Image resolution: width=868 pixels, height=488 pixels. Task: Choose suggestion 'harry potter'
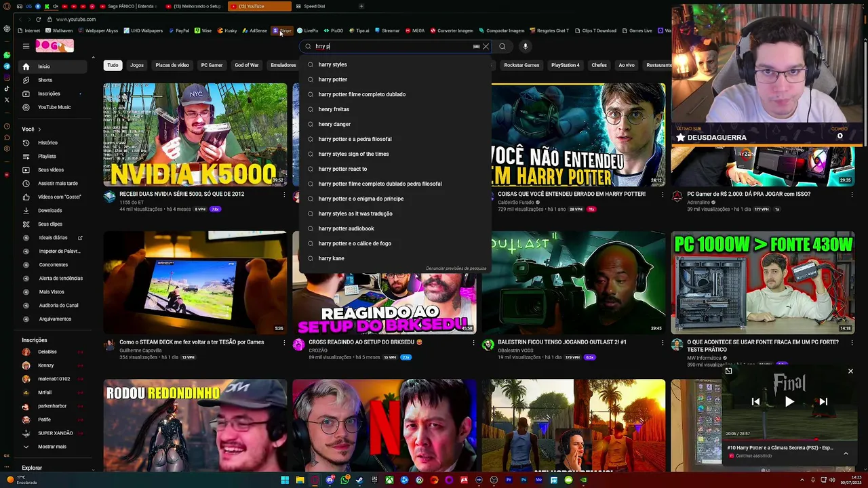tap(395, 79)
